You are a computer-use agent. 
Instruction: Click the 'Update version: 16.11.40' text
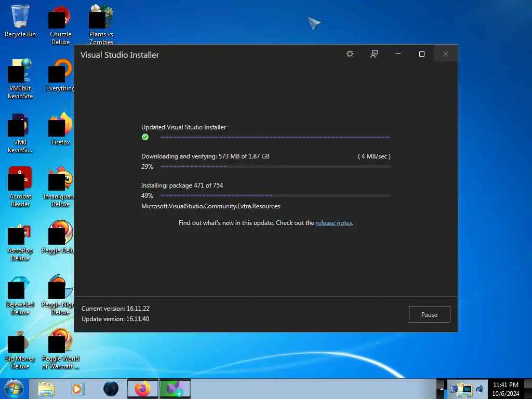point(115,319)
